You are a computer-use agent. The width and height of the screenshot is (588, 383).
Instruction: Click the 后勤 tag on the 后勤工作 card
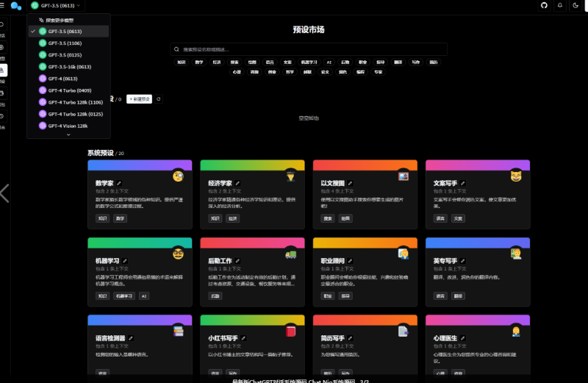215,296
